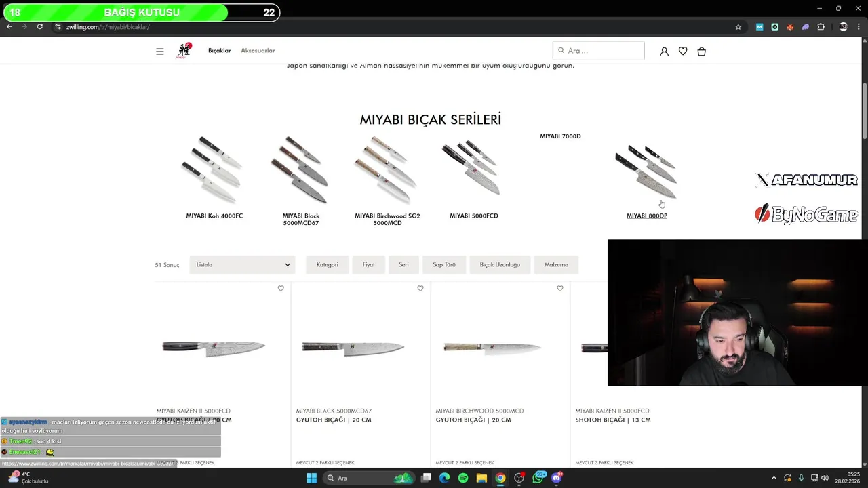Favorite the Miyabi Black Gyutoh knife
Screen dimensions: 868x488
click(420, 289)
